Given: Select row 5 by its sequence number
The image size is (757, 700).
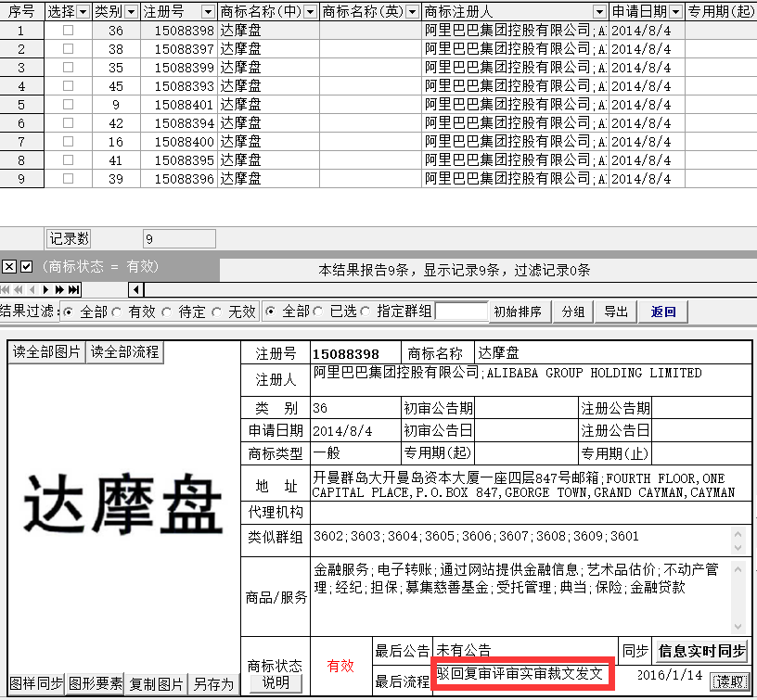Looking at the screenshot, I should [21, 105].
